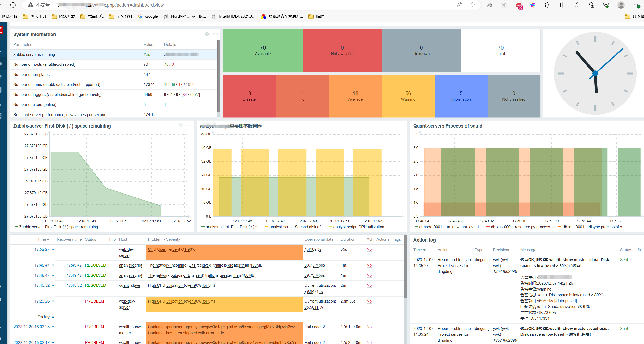The height and width of the screenshot is (344, 644).
Task: Open the 1 High problems count
Action: (303, 93)
